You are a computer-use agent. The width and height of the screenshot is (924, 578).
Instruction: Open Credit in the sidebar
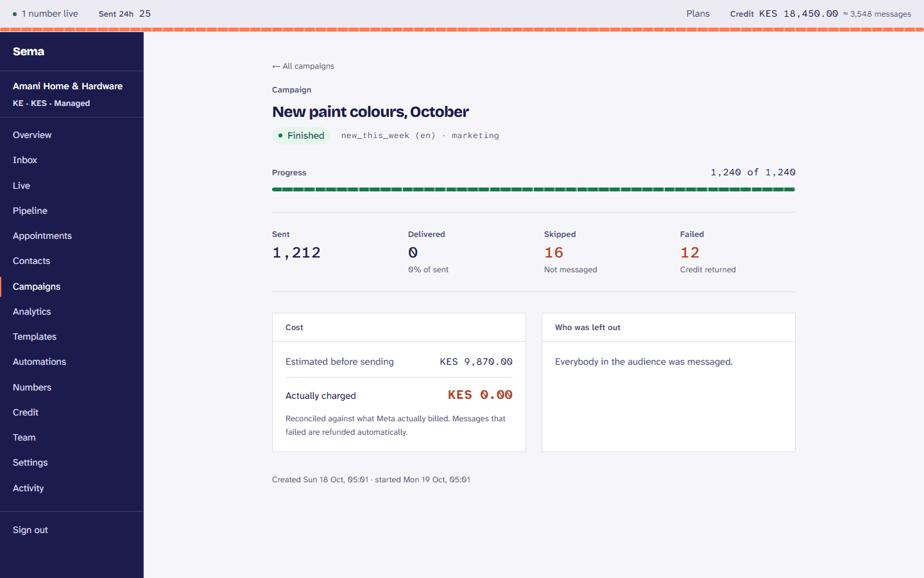click(x=26, y=412)
